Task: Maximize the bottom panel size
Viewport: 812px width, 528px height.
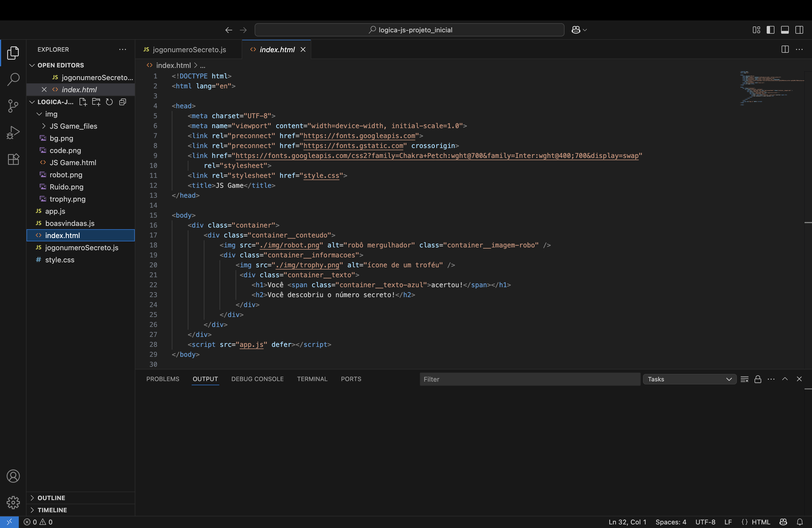Action: (785, 379)
